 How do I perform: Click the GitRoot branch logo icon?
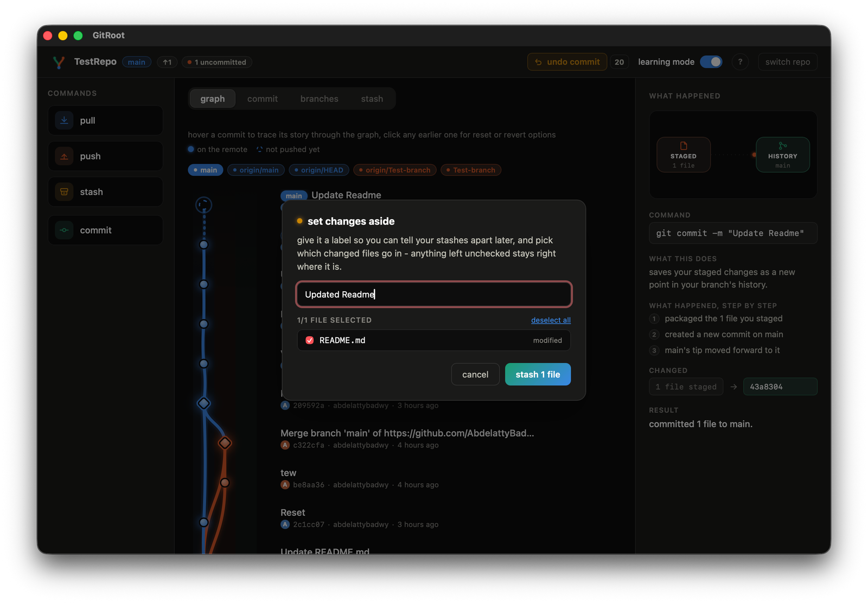tap(59, 62)
